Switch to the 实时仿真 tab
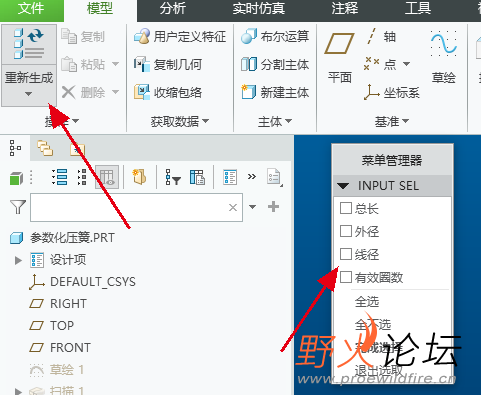481x395 pixels. coord(259,9)
